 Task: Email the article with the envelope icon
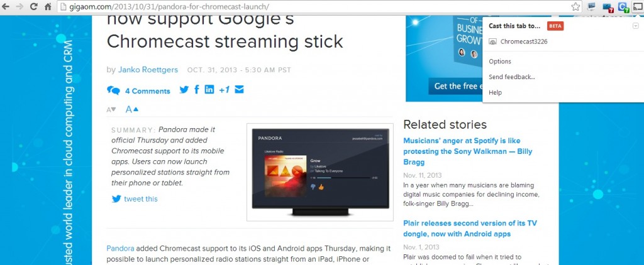[x=240, y=89]
